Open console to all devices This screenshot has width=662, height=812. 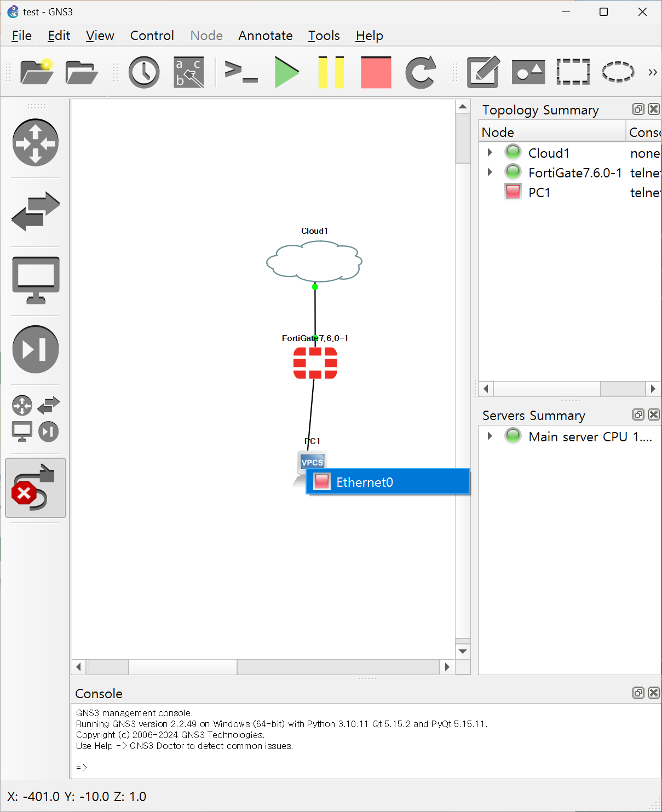pyautogui.click(x=241, y=72)
